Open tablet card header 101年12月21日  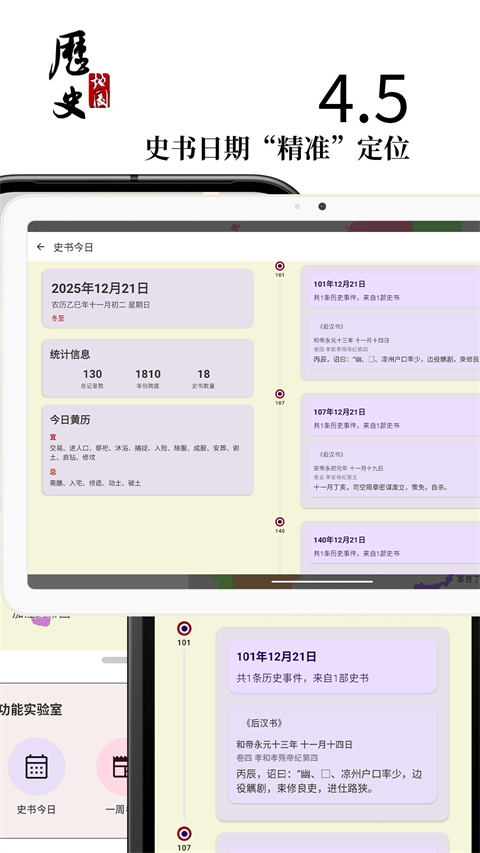[x=394, y=290]
